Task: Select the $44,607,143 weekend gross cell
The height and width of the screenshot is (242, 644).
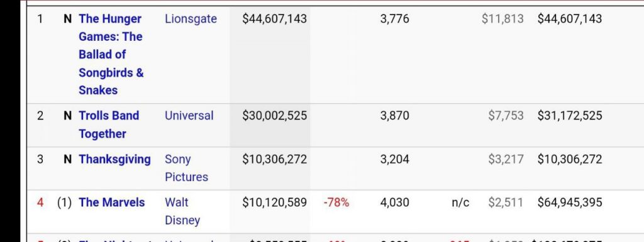Action: (274, 19)
